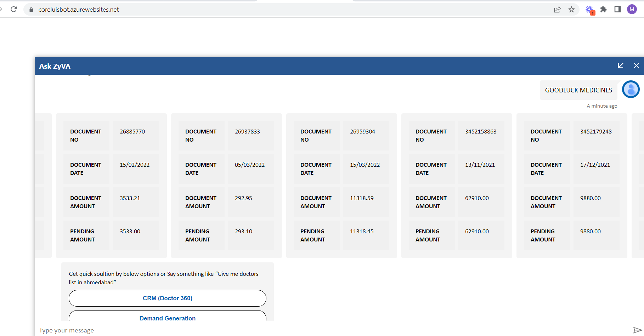Click the address bar URL coreluisbot.azurewebsites.net
644x336 pixels.
(x=79, y=10)
